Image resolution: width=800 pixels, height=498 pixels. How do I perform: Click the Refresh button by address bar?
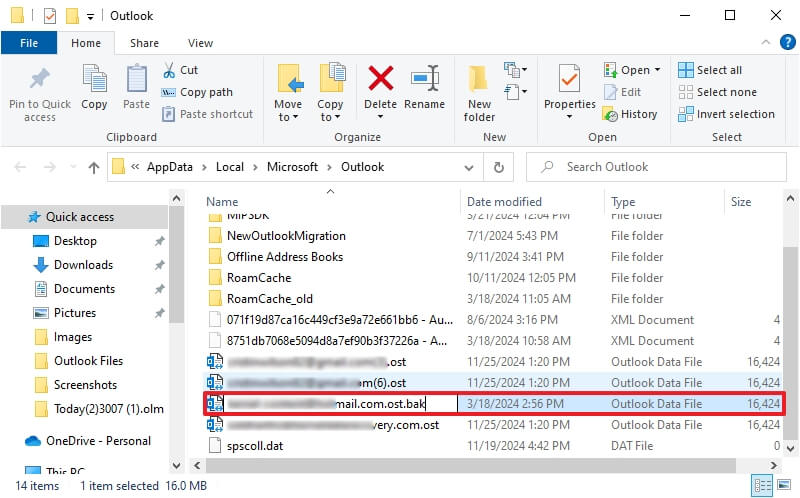[498, 167]
